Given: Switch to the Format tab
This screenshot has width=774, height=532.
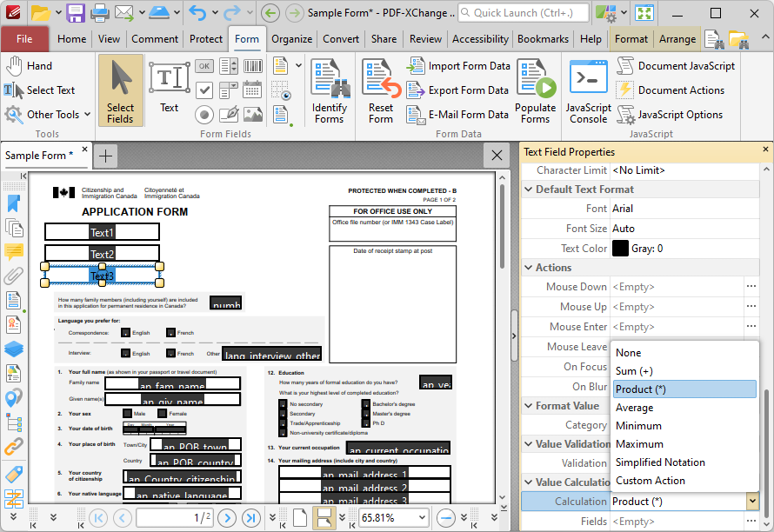Looking at the screenshot, I should click(631, 39).
